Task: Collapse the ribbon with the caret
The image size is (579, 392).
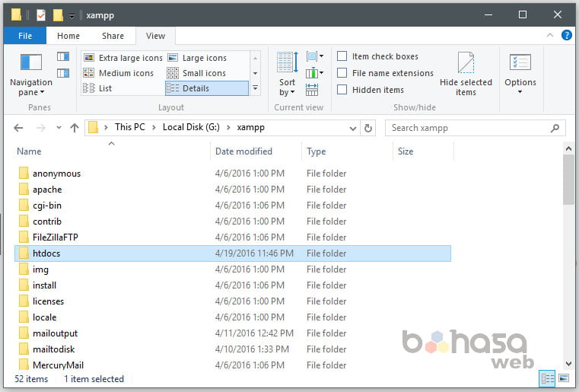Action: click(x=550, y=35)
